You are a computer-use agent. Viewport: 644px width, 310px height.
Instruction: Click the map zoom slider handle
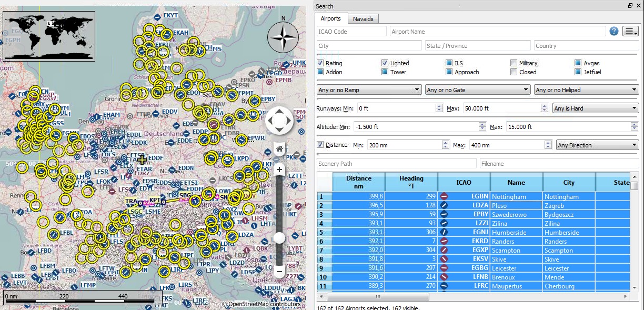tap(279, 238)
